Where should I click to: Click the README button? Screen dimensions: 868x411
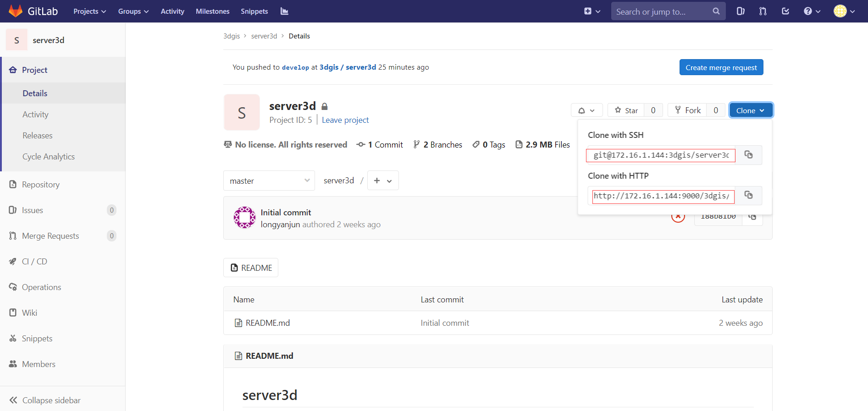(251, 268)
